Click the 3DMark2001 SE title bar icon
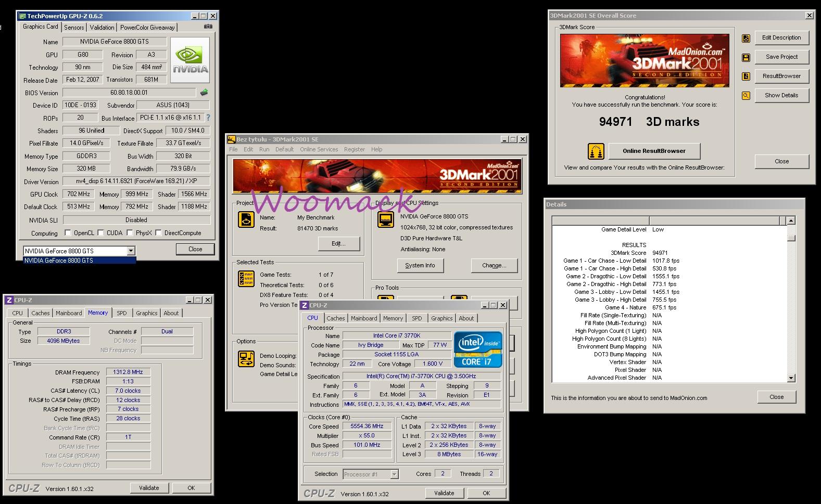Viewport: 821px width, 504px height. pyautogui.click(x=232, y=139)
